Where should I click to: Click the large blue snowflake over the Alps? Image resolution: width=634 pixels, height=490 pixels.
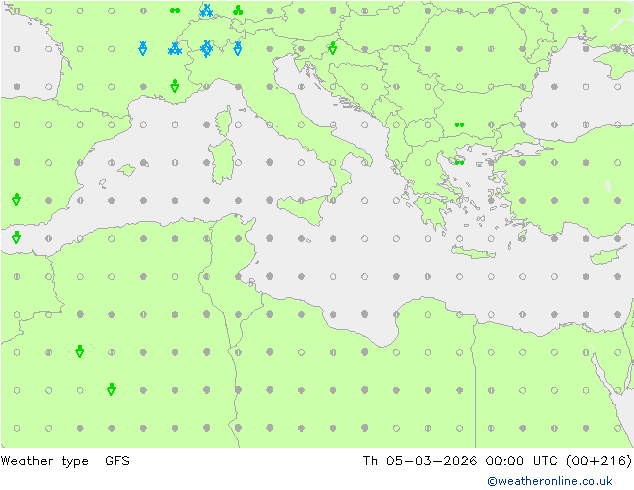coord(207,49)
